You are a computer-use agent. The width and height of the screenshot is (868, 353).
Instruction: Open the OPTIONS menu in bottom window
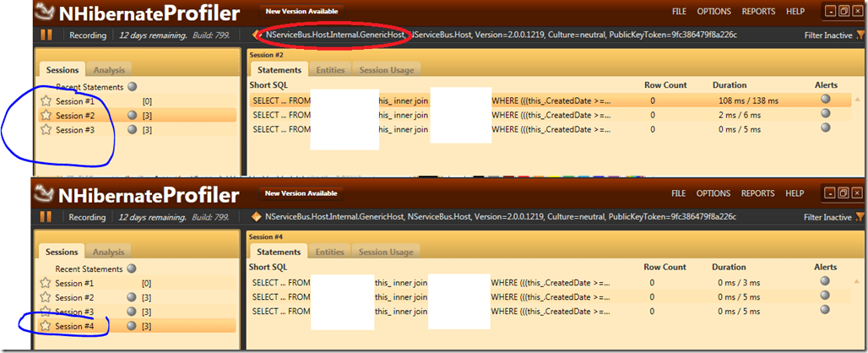click(713, 193)
